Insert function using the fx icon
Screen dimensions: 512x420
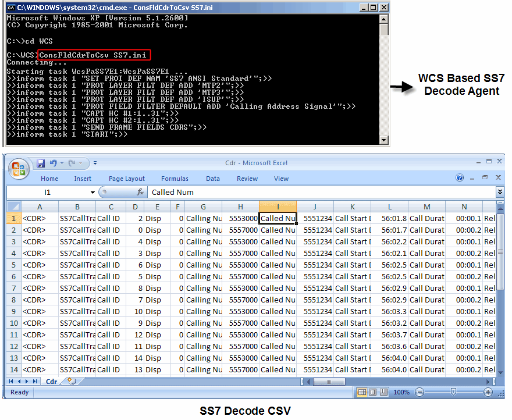[140, 192]
